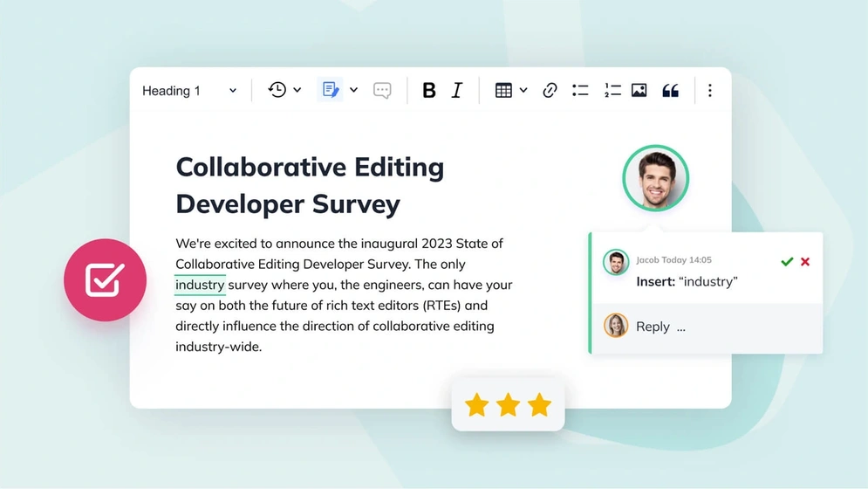868x489 pixels.
Task: Toggle italic formatting
Action: tap(457, 90)
